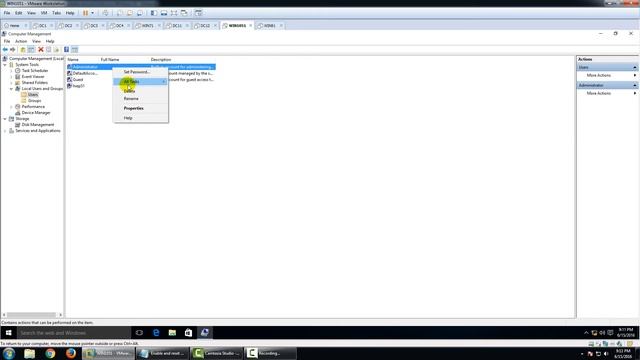Screen dimensions: 640x360
Task: Show hidden icons in guest system tray
Action: pyautogui.click(x=586, y=333)
